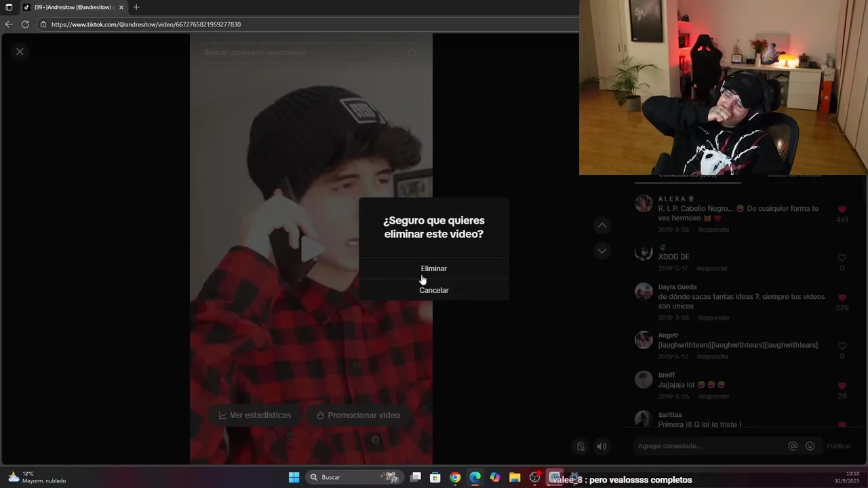This screenshot has height=488, width=868.
Task: Like the Ange laughwithtears comment
Action: pyautogui.click(x=842, y=346)
